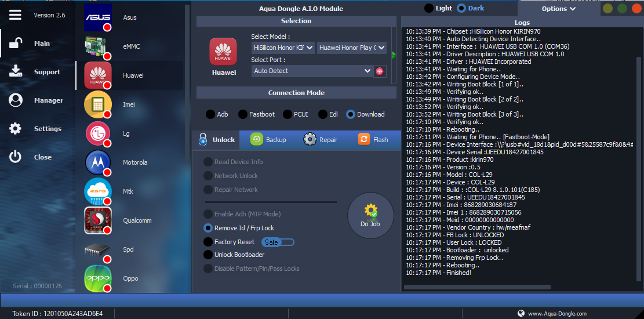This screenshot has width=644, height=319.
Task: Select the Mtk MediaTek cloud icon
Action: (98, 191)
